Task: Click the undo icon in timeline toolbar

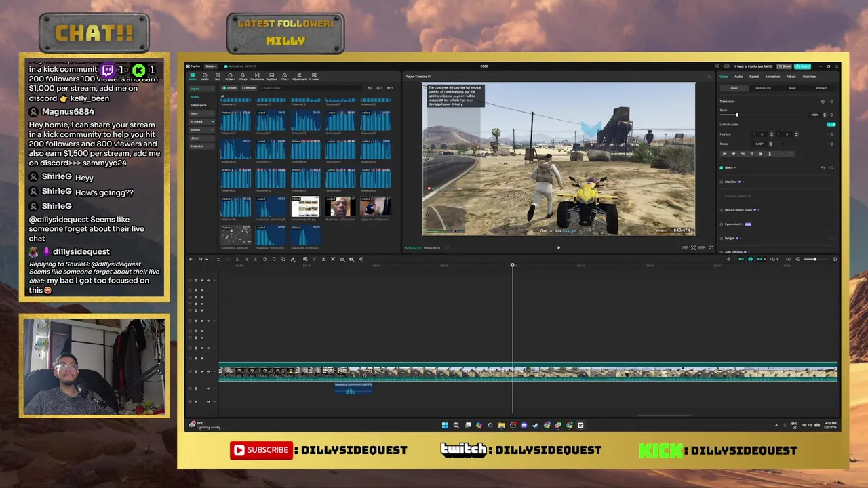Action: [218, 259]
